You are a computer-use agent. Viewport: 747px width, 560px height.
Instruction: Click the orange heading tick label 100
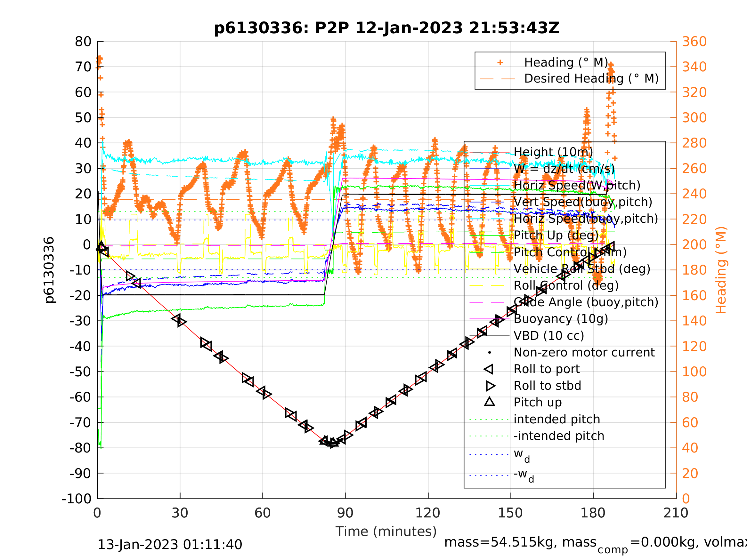click(694, 372)
